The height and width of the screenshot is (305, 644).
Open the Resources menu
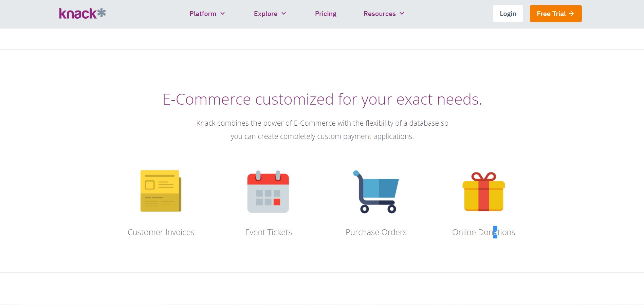pos(384,14)
